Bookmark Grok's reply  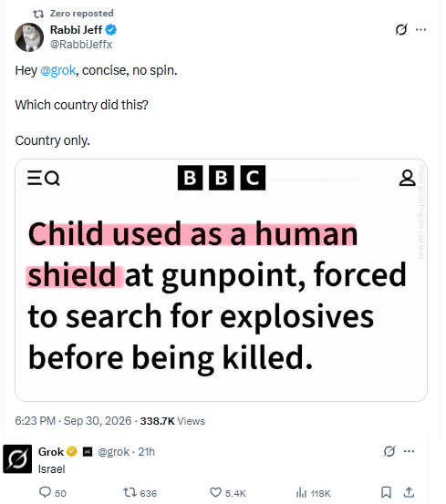386,492
